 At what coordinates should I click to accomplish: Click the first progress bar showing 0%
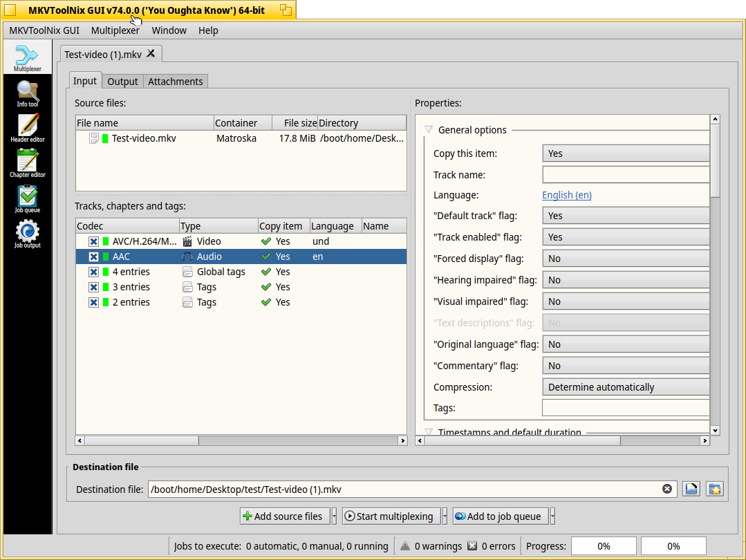604,545
